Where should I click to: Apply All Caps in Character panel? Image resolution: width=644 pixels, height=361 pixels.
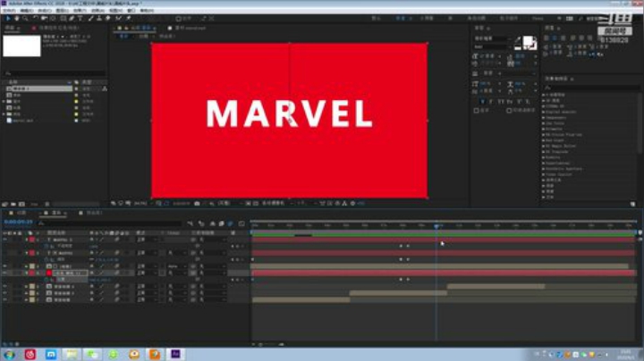coord(501,101)
